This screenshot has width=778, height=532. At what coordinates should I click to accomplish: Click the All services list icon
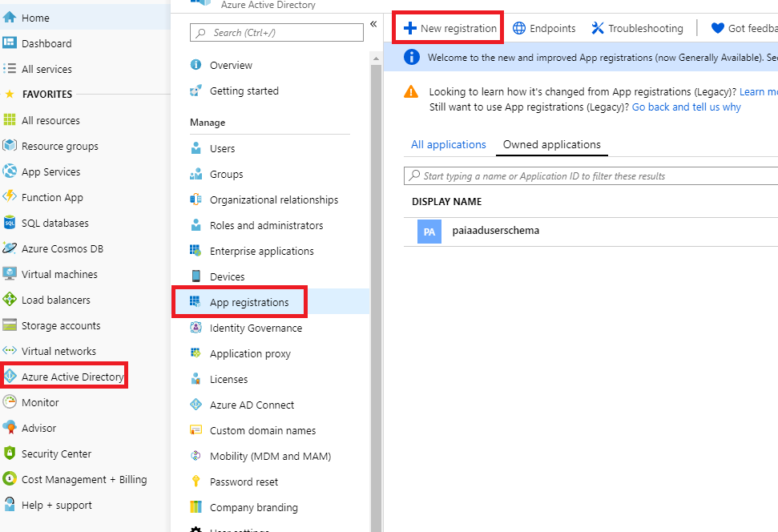click(x=10, y=68)
